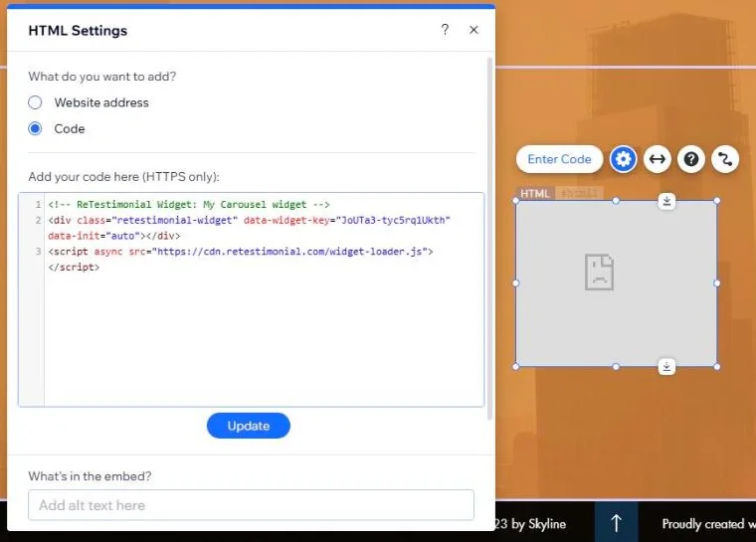This screenshot has height=542, width=756.
Task: Close the HTML Settings panel
Action: coord(473,30)
